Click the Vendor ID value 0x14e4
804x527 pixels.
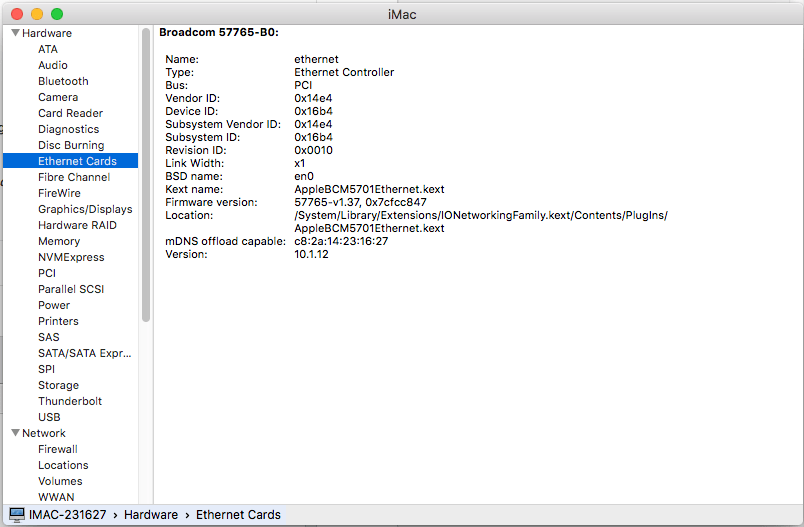(x=313, y=98)
